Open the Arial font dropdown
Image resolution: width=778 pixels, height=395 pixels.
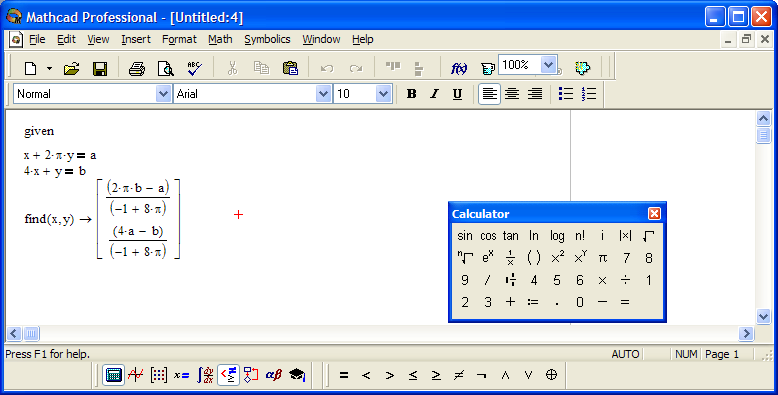pyautogui.click(x=323, y=94)
